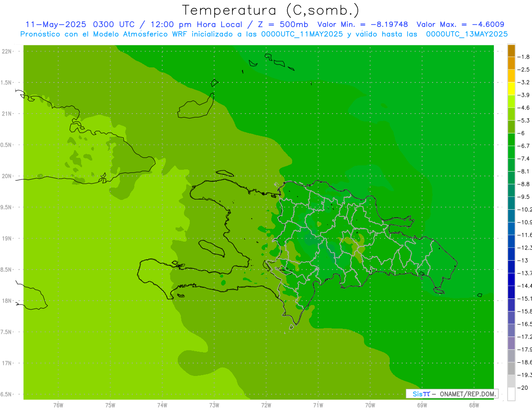
Task: Click the '72W' longitude label
Action: 266,405
